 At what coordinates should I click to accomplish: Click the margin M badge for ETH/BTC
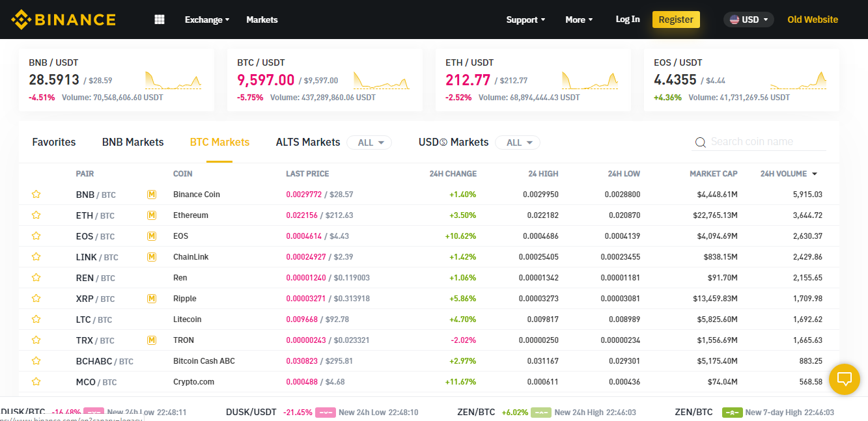(x=152, y=215)
